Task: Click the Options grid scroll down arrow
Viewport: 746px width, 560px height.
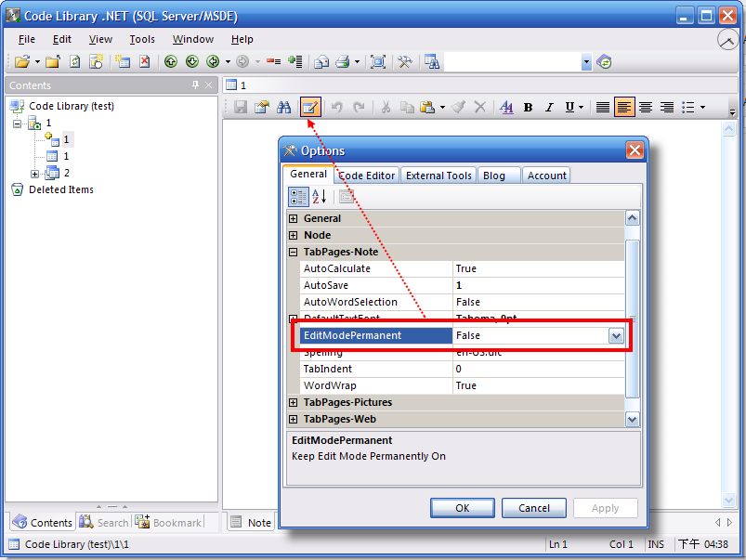Action: [633, 420]
